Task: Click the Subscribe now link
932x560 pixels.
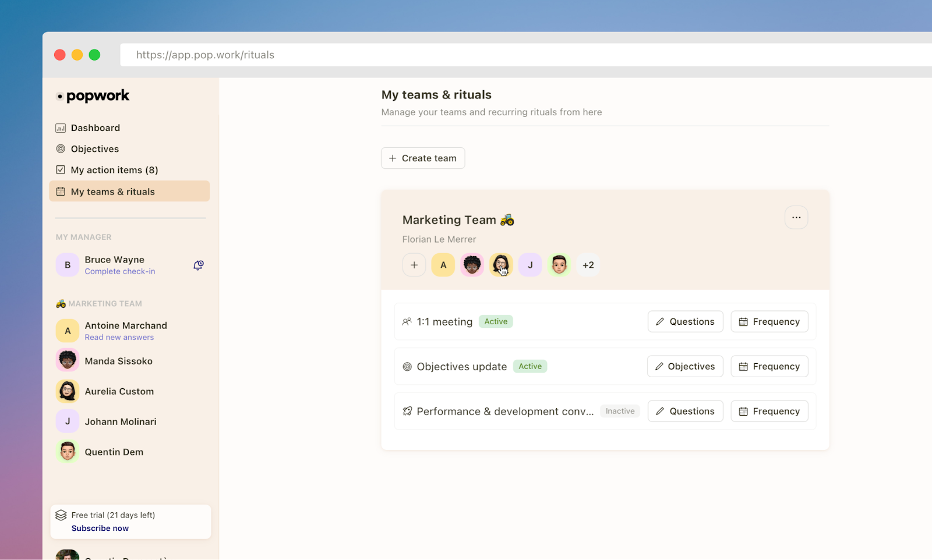Action: pos(100,528)
